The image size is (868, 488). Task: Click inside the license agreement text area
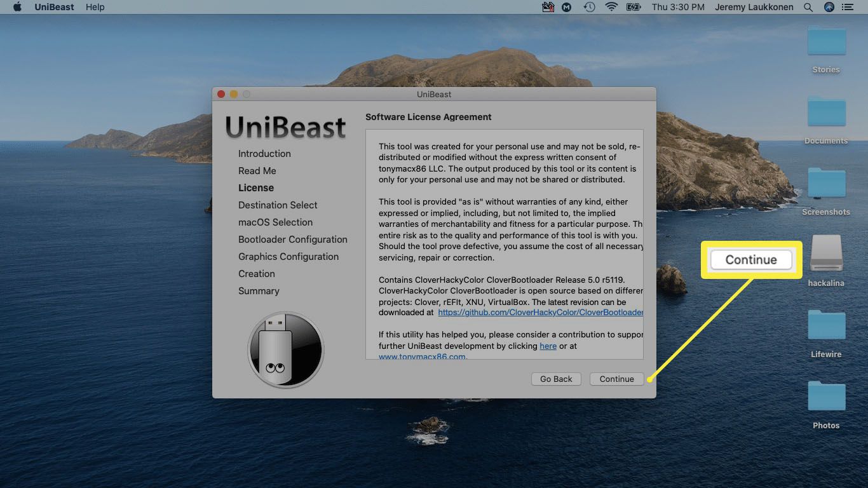tap(505, 245)
